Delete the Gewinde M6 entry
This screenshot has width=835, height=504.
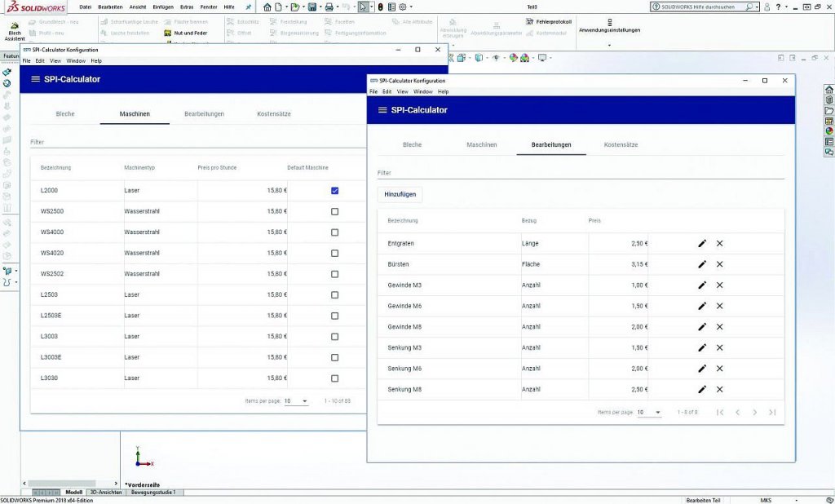[x=719, y=306]
